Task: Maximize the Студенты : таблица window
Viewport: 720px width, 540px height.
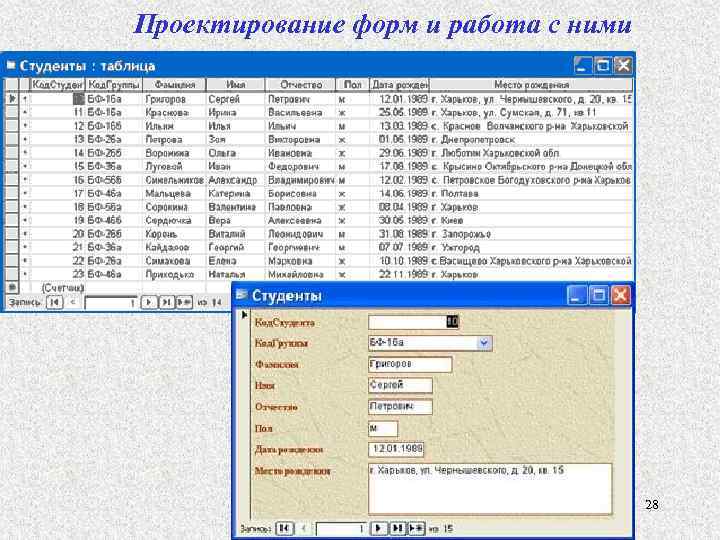Action: coord(603,65)
